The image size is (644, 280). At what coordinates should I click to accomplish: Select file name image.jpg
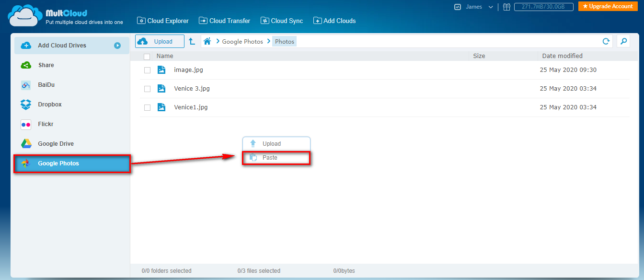189,70
